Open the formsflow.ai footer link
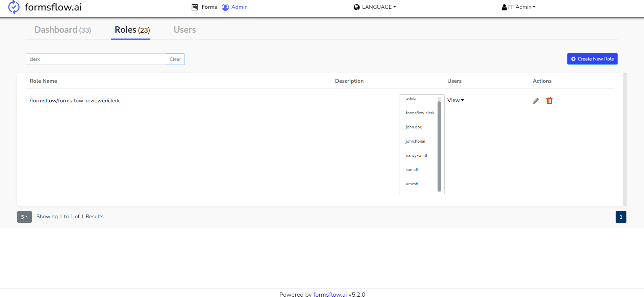Screen dimensions: 644x297 coord(330,294)
